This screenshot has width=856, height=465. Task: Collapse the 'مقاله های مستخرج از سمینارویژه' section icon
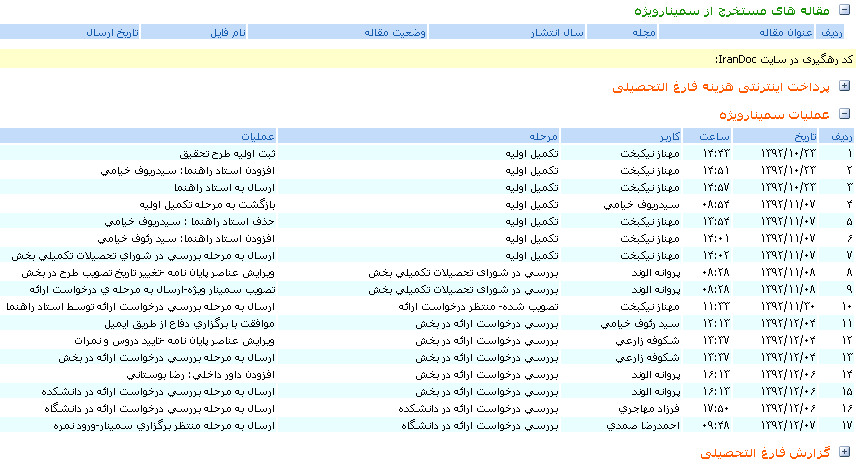[x=844, y=10]
